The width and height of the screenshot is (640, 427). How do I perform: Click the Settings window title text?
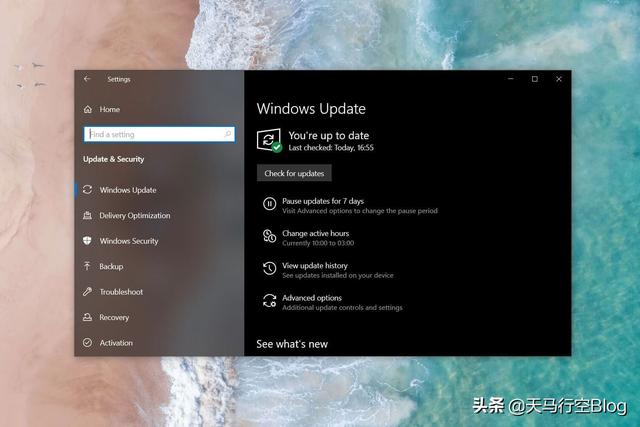pos(119,79)
